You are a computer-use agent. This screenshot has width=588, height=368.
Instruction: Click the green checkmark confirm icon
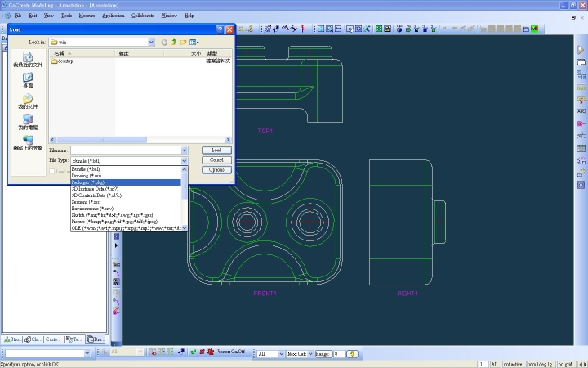[193, 352]
